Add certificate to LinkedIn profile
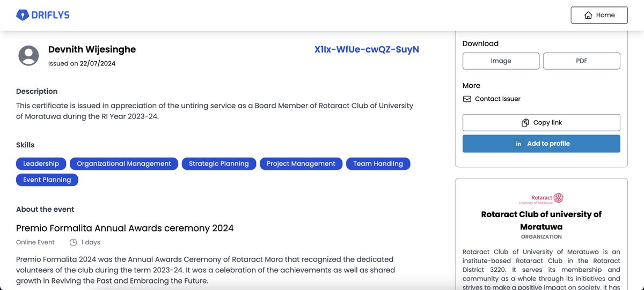Image resolution: width=644 pixels, height=290 pixels. 541,144
